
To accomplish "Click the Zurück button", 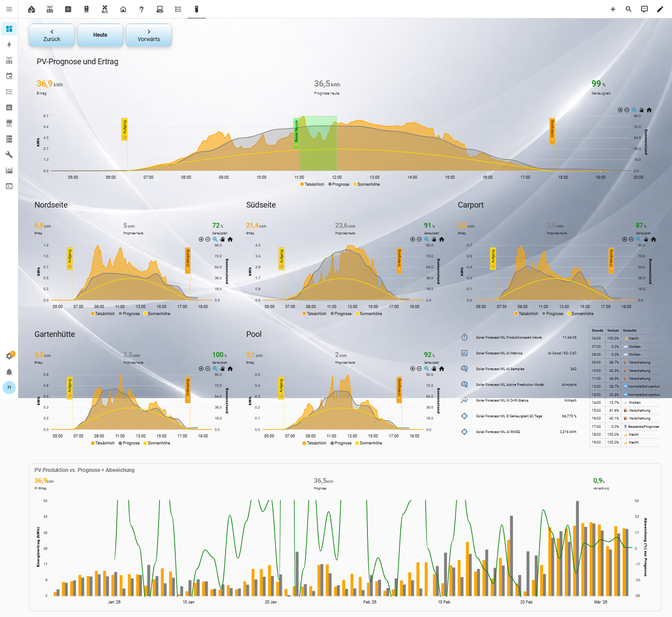I will 52,35.
